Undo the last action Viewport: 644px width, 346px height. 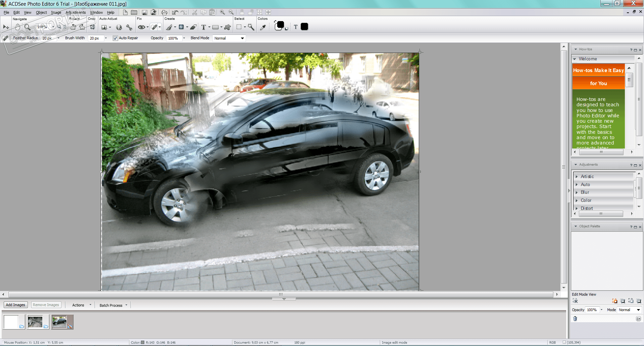pyautogui.click(x=175, y=12)
